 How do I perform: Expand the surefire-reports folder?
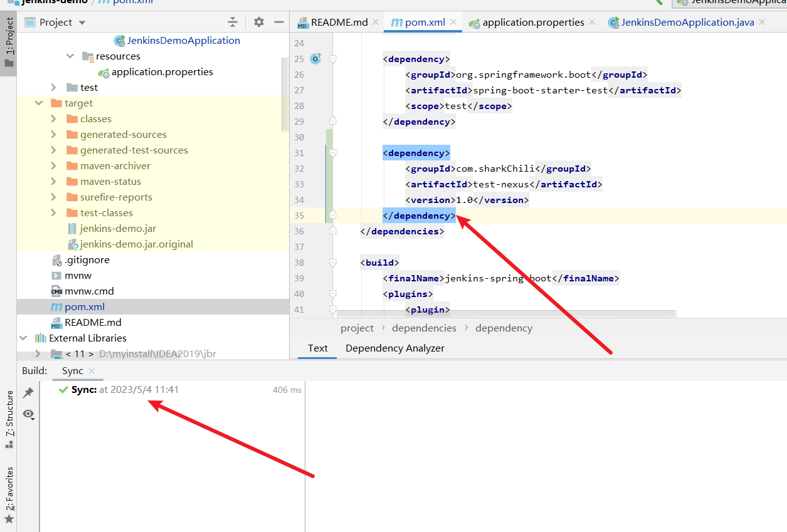(55, 197)
